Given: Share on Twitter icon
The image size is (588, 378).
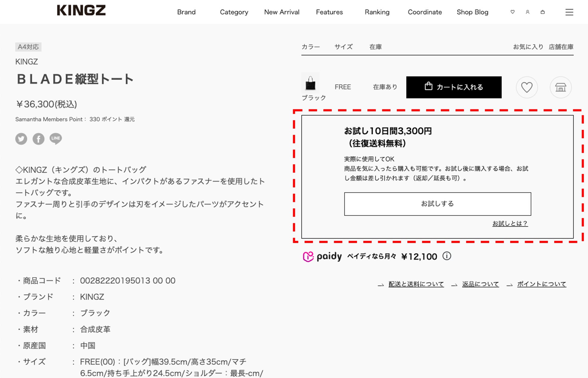Looking at the screenshot, I should (21, 139).
